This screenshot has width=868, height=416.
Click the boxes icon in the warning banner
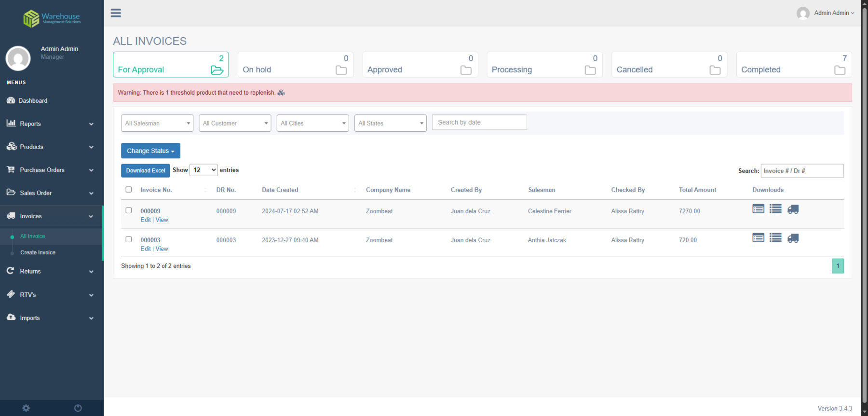point(281,93)
